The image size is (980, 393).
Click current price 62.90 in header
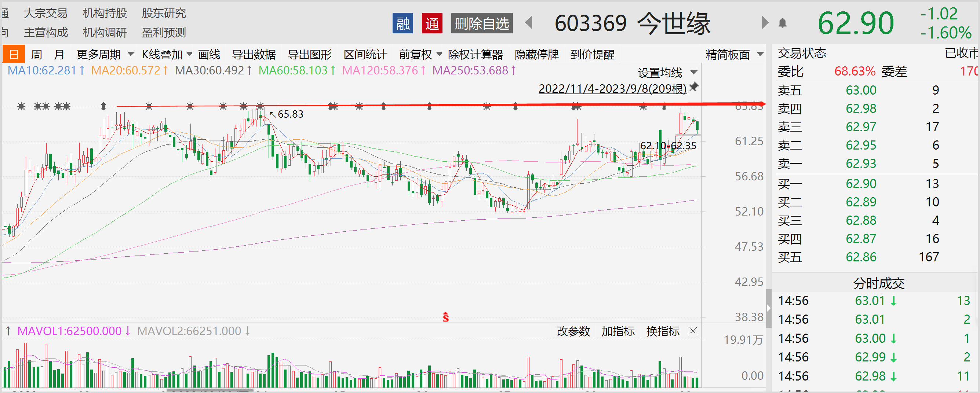pyautogui.click(x=856, y=23)
